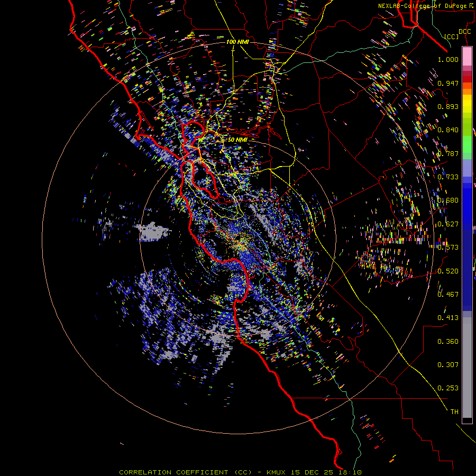Select the 1.000 value on the scale
476x476 pixels.
click(448, 59)
